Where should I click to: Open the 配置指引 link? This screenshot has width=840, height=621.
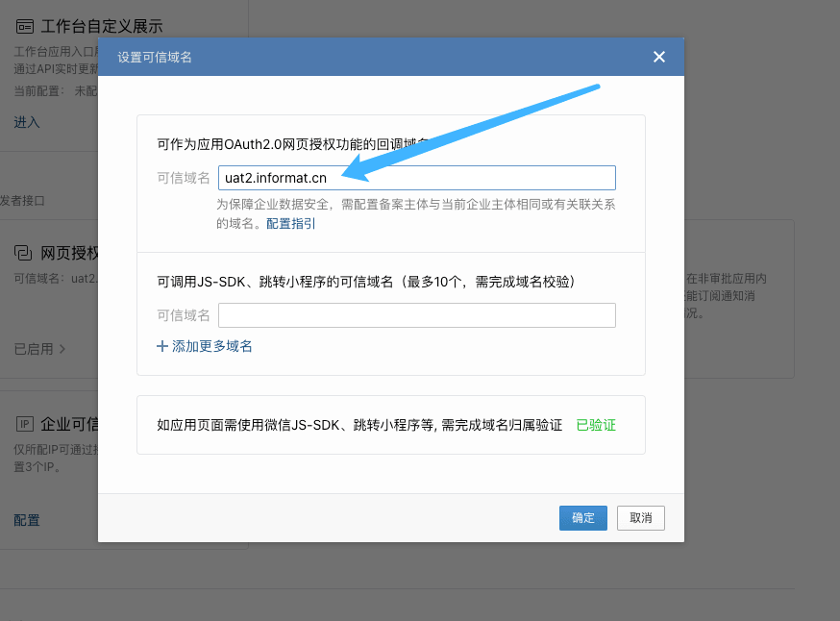point(290,223)
